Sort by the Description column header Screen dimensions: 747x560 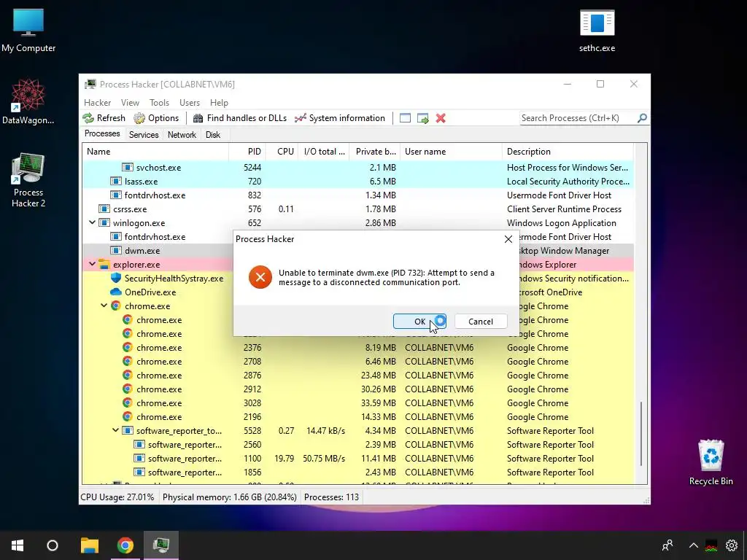(x=568, y=152)
